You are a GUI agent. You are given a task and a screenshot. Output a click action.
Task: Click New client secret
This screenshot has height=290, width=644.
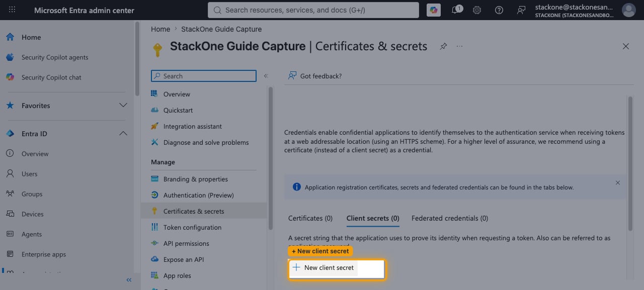coord(324,268)
